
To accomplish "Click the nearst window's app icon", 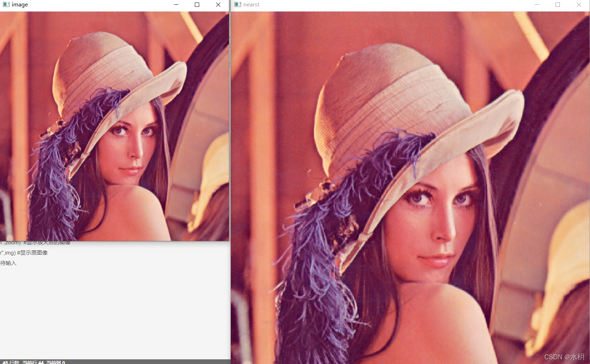I will tap(238, 4).
